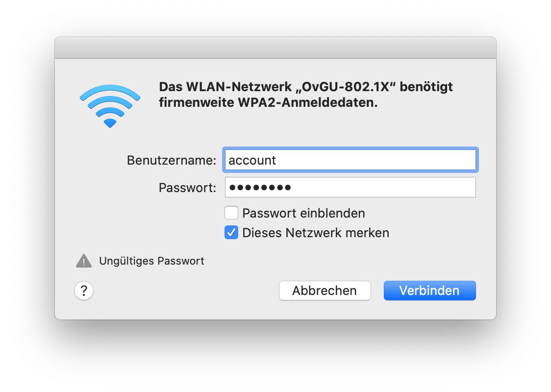The width and height of the screenshot is (551, 392).
Task: Cancel the dialog via Abbrechen
Action: [325, 290]
